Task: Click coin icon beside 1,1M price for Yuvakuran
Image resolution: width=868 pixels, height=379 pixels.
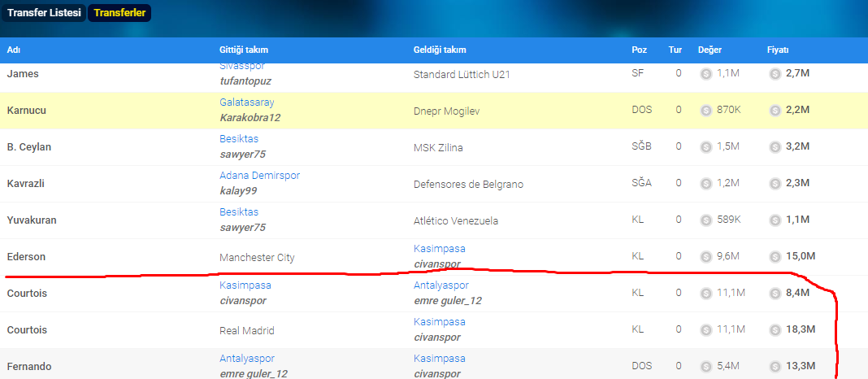Action: [x=775, y=220]
